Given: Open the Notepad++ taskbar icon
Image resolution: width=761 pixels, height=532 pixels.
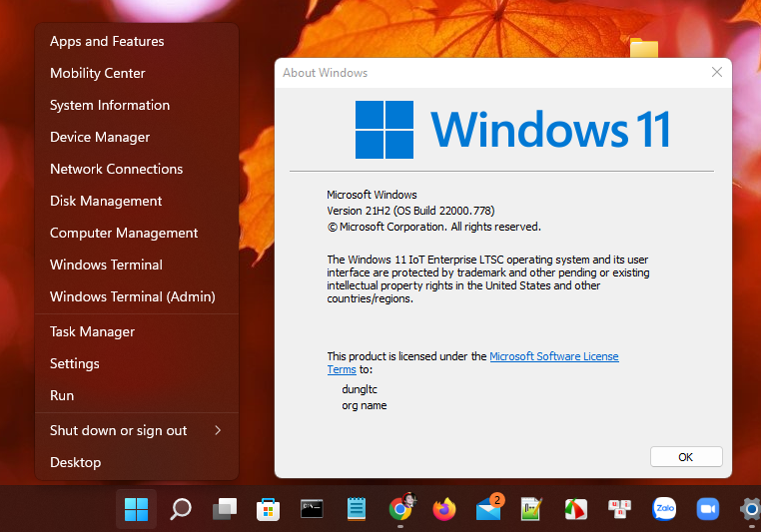Looking at the screenshot, I should coord(531,509).
